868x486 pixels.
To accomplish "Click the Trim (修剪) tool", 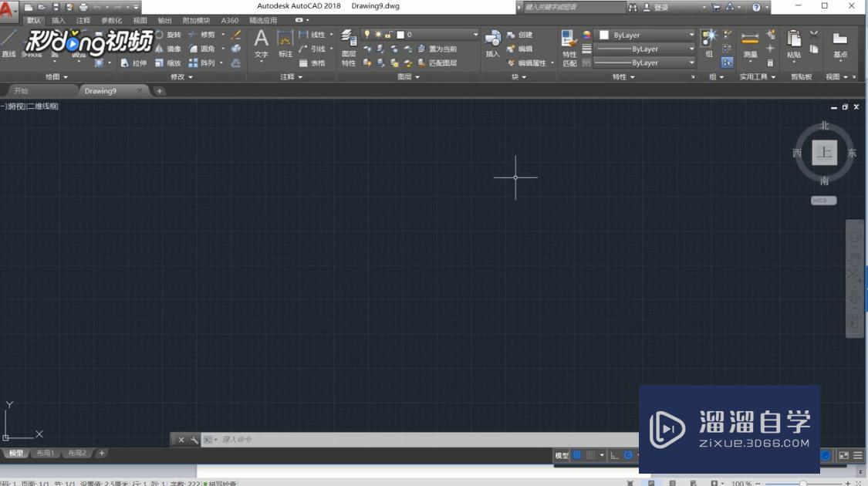I will [202, 34].
